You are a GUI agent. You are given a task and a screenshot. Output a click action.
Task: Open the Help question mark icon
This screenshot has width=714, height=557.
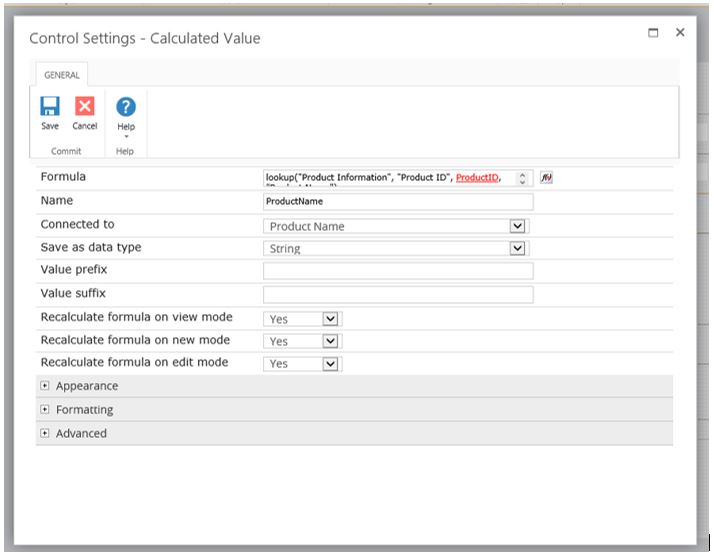point(126,107)
